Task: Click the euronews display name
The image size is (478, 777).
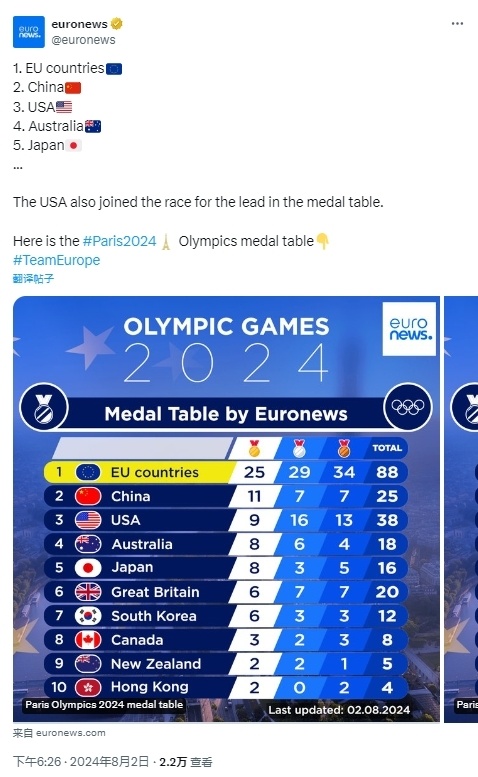Action: tap(79, 24)
